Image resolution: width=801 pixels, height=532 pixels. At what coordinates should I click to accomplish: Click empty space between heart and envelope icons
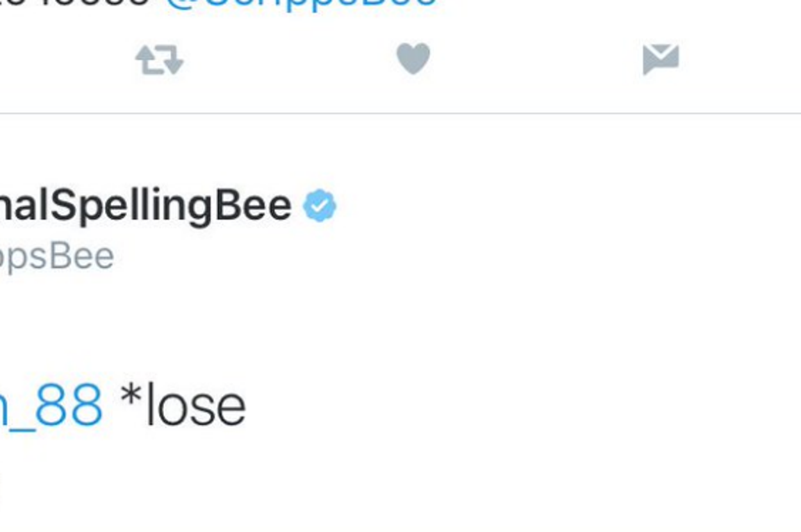(538, 60)
